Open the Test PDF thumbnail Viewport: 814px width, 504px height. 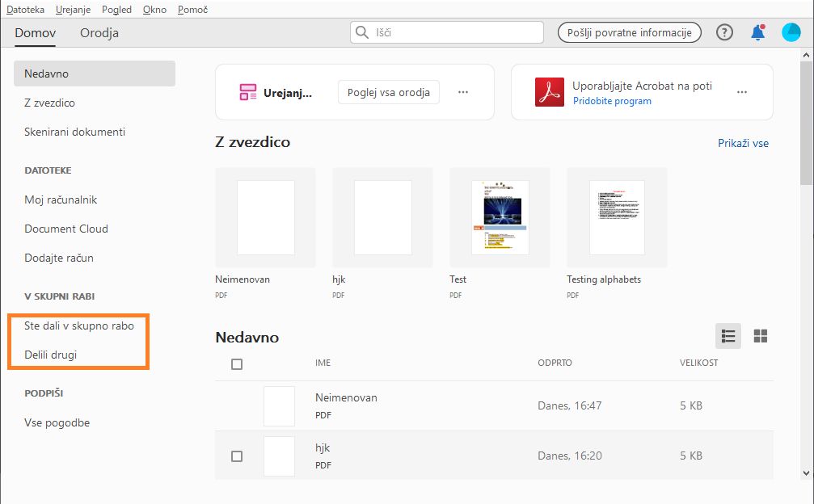[499, 216]
